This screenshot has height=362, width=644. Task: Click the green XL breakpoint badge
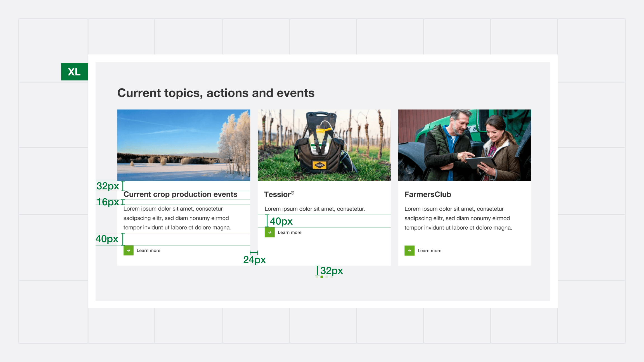click(x=75, y=72)
